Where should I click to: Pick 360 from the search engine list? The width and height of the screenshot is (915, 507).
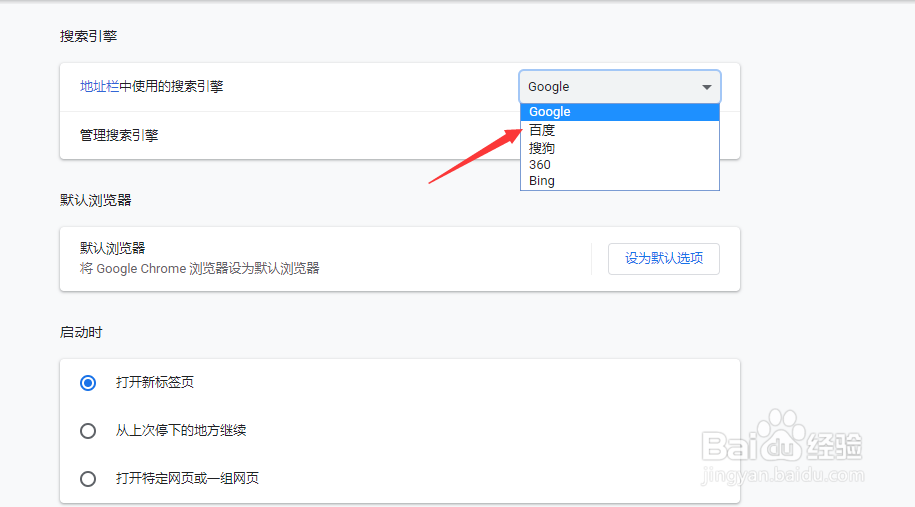click(620, 165)
